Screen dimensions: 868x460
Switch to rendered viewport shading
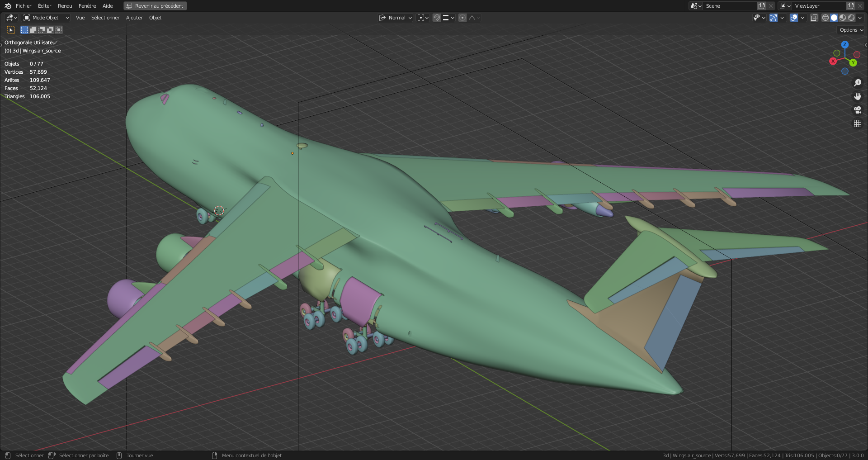coord(851,18)
